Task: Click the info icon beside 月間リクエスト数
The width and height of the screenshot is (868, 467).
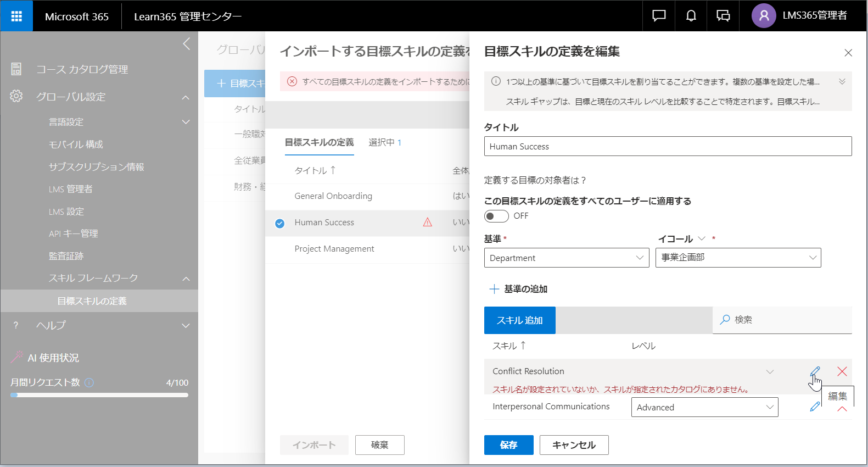Action: [89, 382]
